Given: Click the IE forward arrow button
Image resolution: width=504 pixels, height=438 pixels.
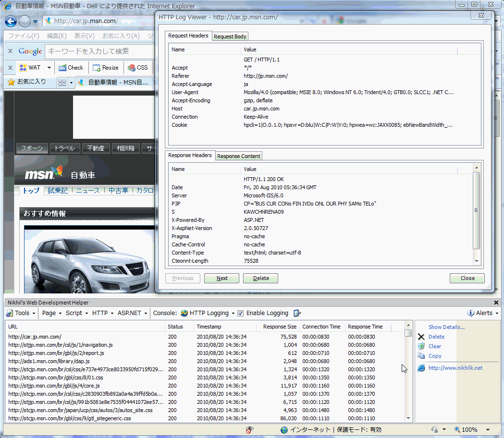Looking at the screenshot, I should tap(25, 21).
